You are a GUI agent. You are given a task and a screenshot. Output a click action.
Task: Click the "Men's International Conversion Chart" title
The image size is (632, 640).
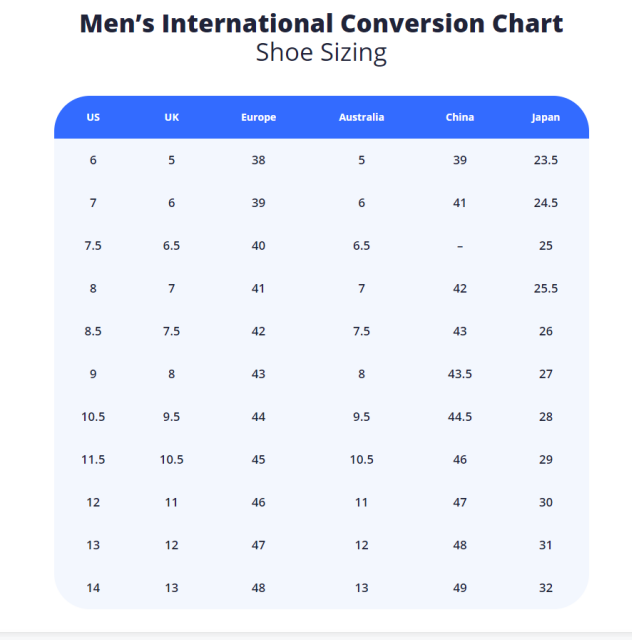click(321, 23)
